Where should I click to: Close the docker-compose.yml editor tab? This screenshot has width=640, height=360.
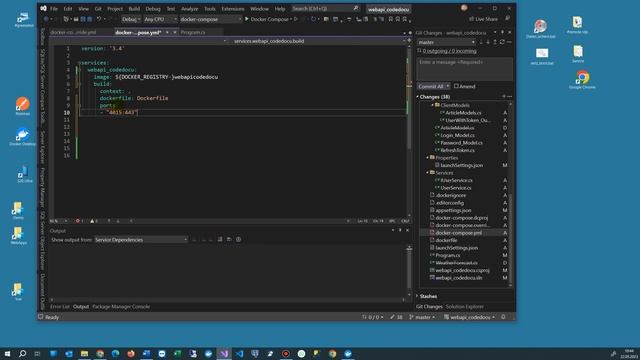[175, 32]
